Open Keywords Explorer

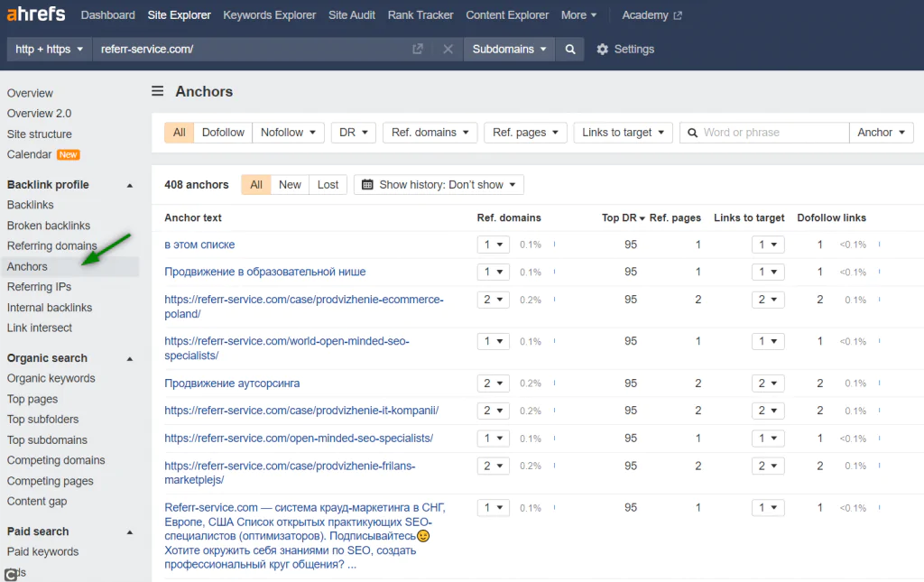click(x=269, y=15)
